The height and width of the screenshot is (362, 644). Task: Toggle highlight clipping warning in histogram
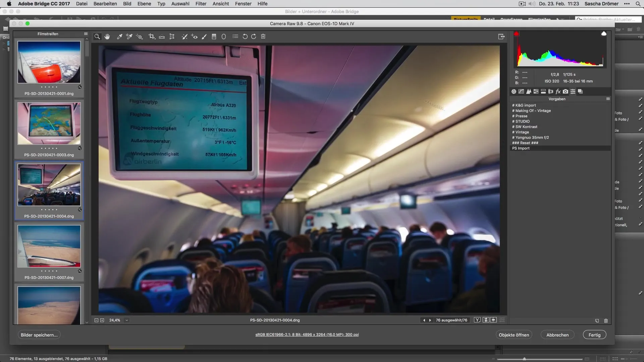click(x=604, y=34)
